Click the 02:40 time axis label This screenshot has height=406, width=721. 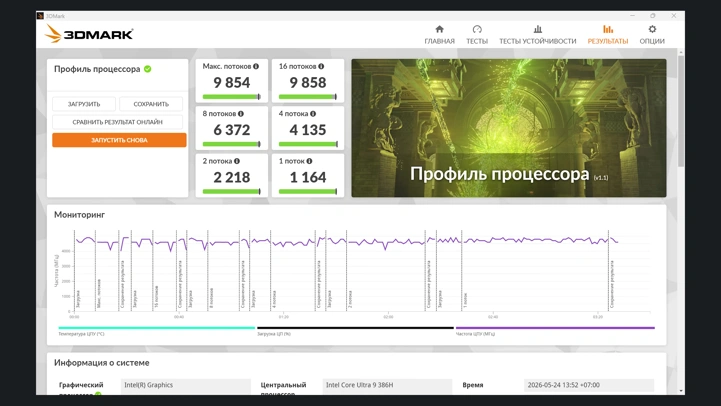493,317
